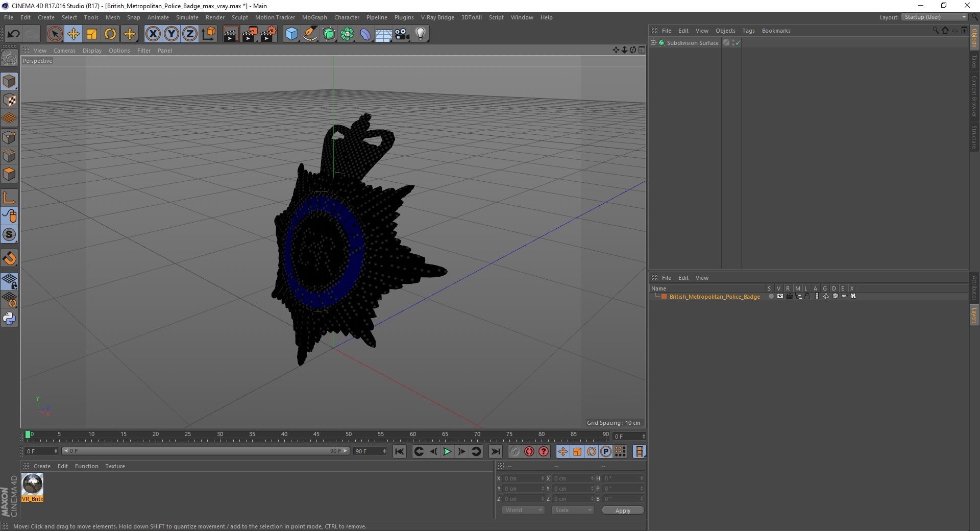The width and height of the screenshot is (980, 531).
Task: Open the Layout dropdown Startup (User)
Action: (x=935, y=17)
